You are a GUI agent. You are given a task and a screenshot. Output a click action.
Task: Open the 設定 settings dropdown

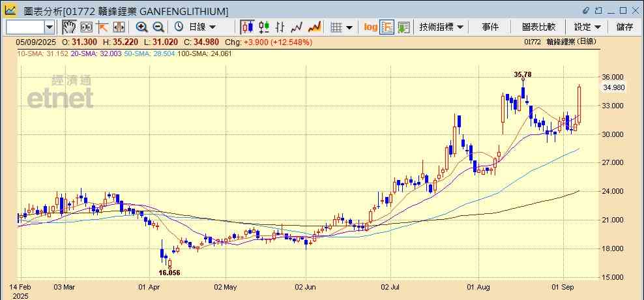587,27
